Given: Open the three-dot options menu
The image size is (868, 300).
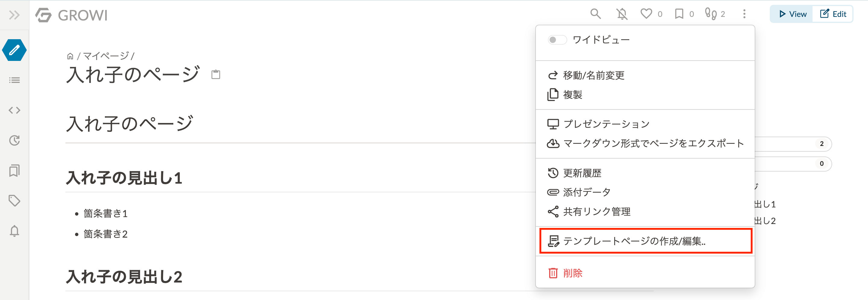Looking at the screenshot, I should pos(744,14).
